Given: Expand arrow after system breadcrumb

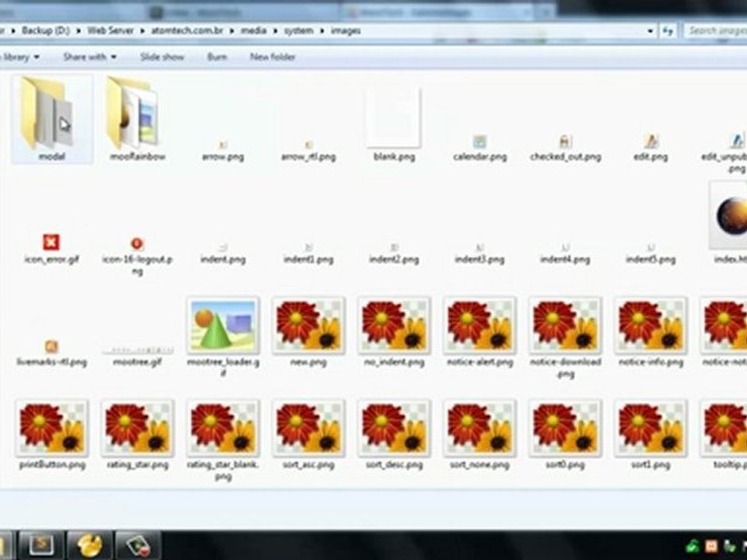Looking at the screenshot, I should [x=322, y=31].
